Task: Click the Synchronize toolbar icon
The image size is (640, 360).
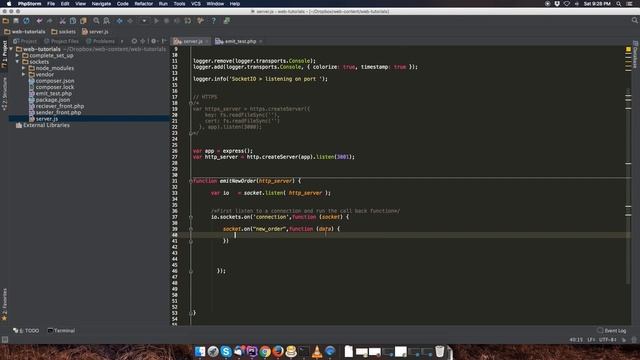Action: [x=26, y=21]
